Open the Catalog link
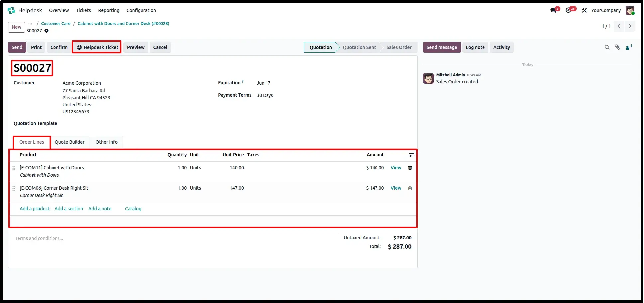This screenshot has width=644, height=303. (x=133, y=209)
